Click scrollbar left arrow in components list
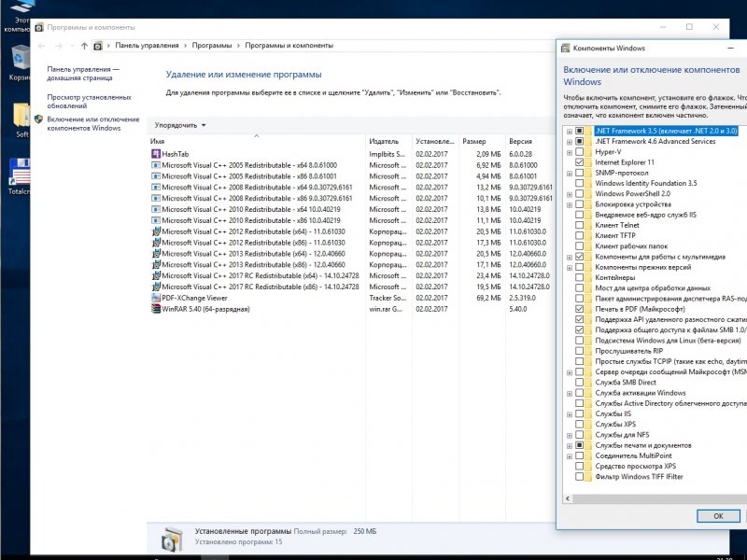The image size is (747, 560). point(568,498)
